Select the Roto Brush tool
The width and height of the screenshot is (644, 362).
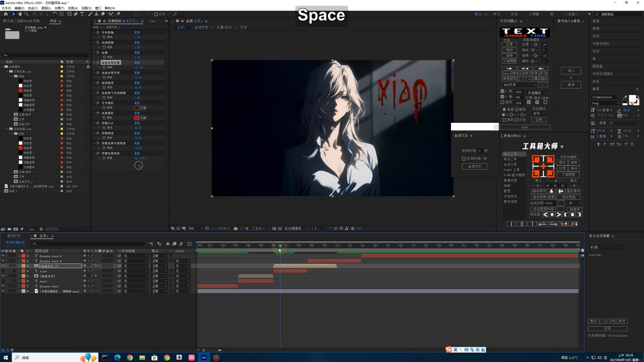[111, 14]
